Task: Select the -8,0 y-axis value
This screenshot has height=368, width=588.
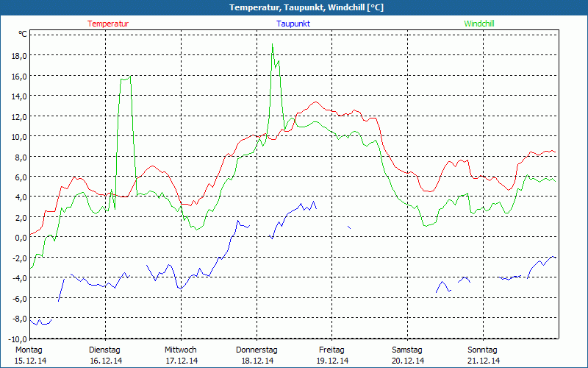Action: [18, 318]
